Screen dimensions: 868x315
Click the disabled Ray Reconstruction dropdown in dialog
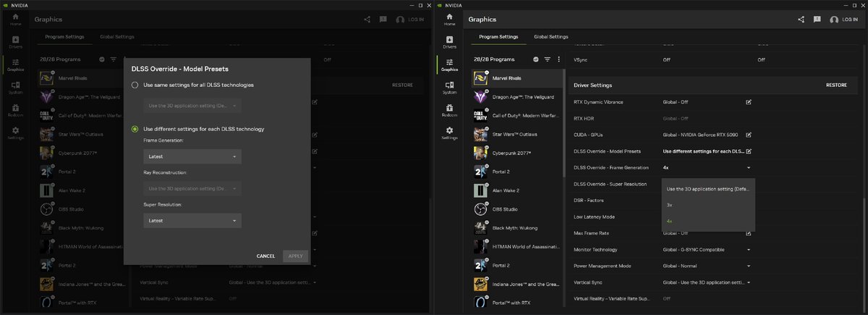point(192,188)
